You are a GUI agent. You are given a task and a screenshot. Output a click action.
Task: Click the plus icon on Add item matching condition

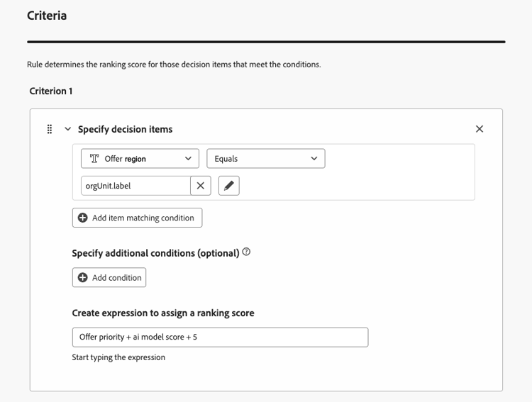pyautogui.click(x=83, y=218)
